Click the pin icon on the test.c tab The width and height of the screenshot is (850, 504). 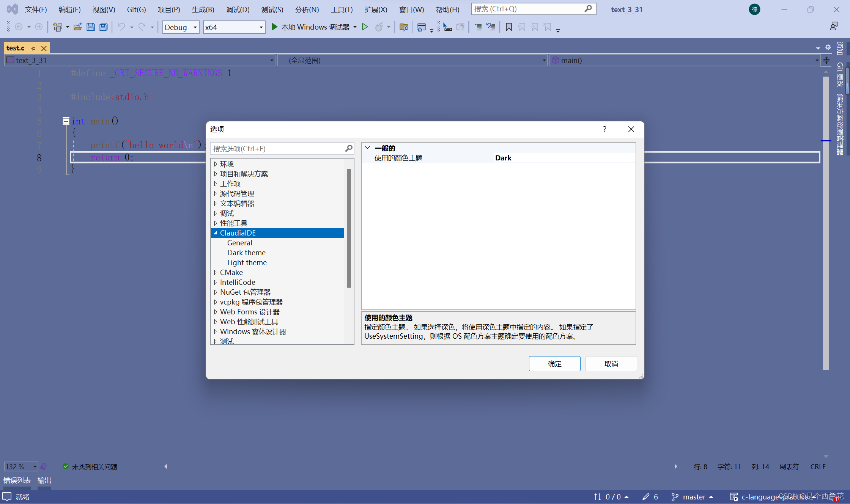pyautogui.click(x=33, y=49)
